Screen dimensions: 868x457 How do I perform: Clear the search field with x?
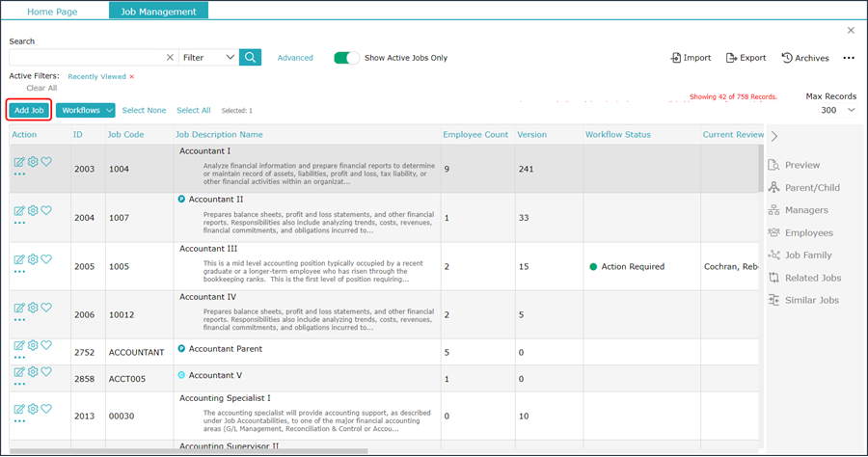pyautogui.click(x=170, y=57)
